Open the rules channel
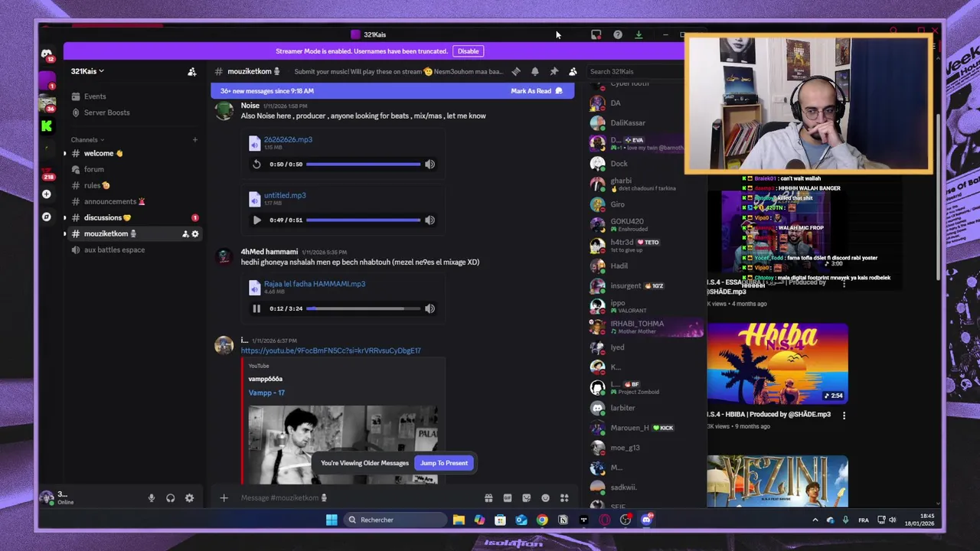This screenshot has height=551, width=980. click(x=134, y=186)
